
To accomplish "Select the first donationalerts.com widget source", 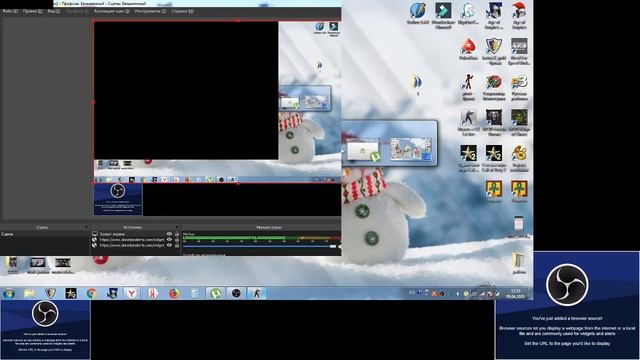I will click(135, 240).
